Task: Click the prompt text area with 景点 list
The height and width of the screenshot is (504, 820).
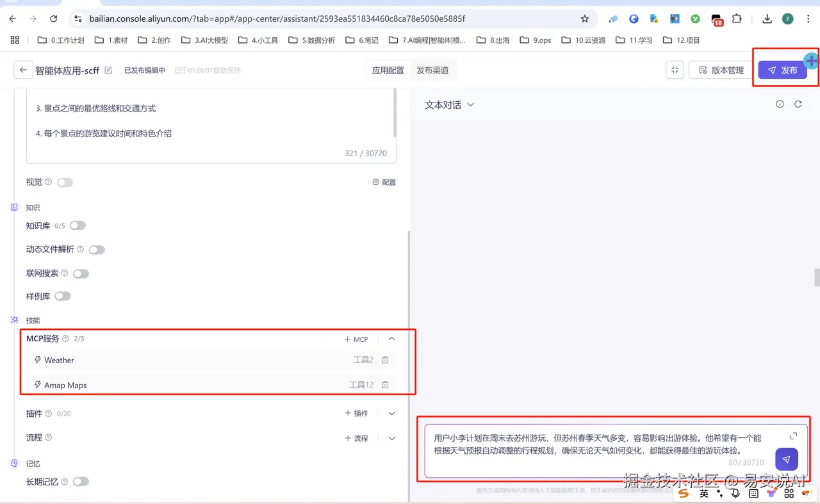Action: coord(211,126)
